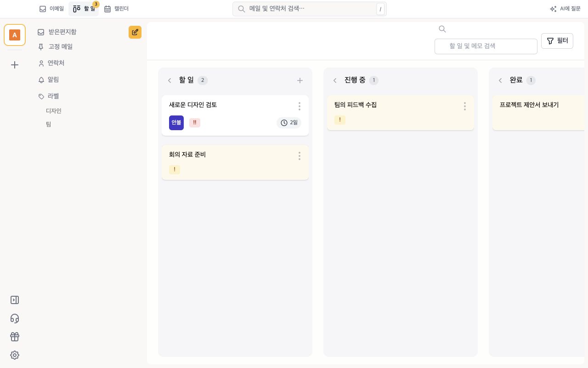This screenshot has width=588, height=368.
Task: Click the compose new mail pencil icon
Action: (x=135, y=32)
